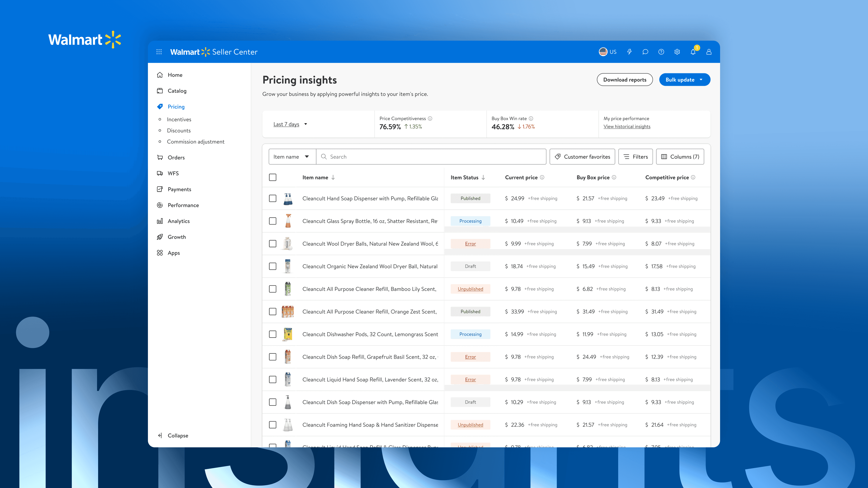Click the Payments icon in sidebar

click(x=160, y=189)
